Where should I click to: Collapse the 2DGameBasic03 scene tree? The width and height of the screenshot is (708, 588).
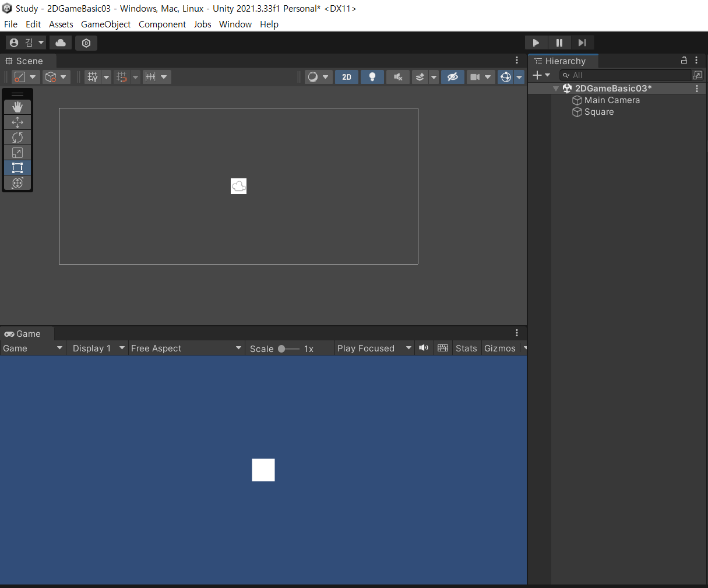556,89
